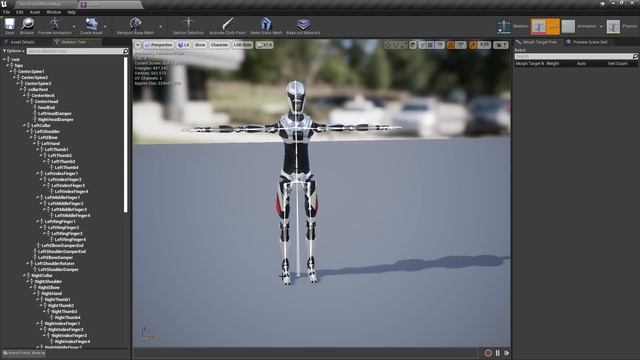Toggle the grid snapping button

[x=430, y=45]
